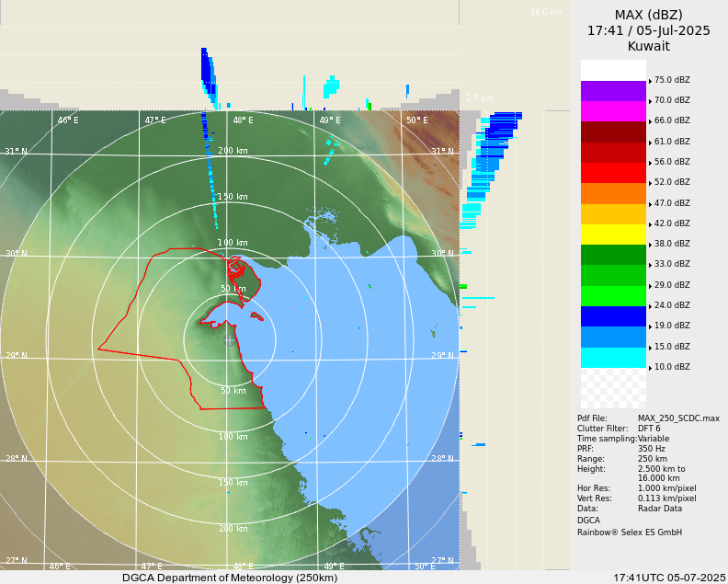Click the '15.0 dBZ' legend label
This screenshot has height=584, width=728.
(672, 347)
